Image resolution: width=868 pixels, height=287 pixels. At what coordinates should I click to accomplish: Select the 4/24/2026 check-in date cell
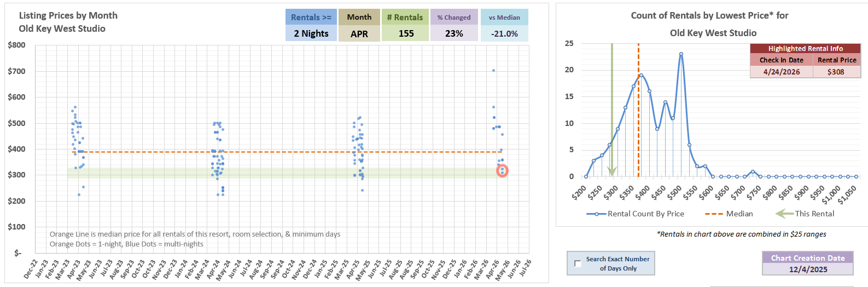[x=781, y=72]
